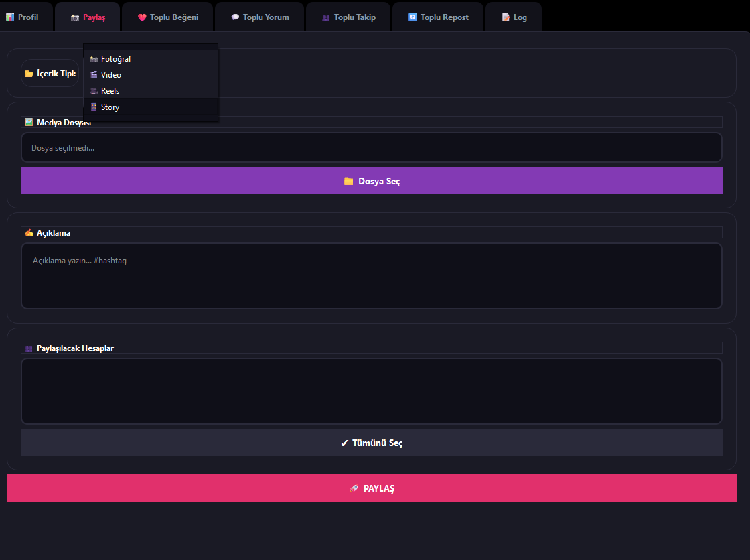The image size is (750, 560).
Task: Click the purple Dosya Seç button
Action: click(x=372, y=181)
